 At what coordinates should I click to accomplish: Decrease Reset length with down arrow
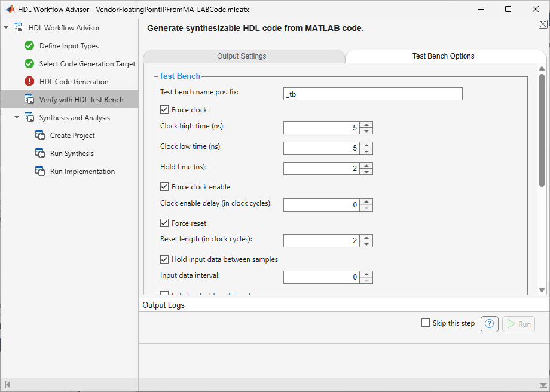click(366, 244)
